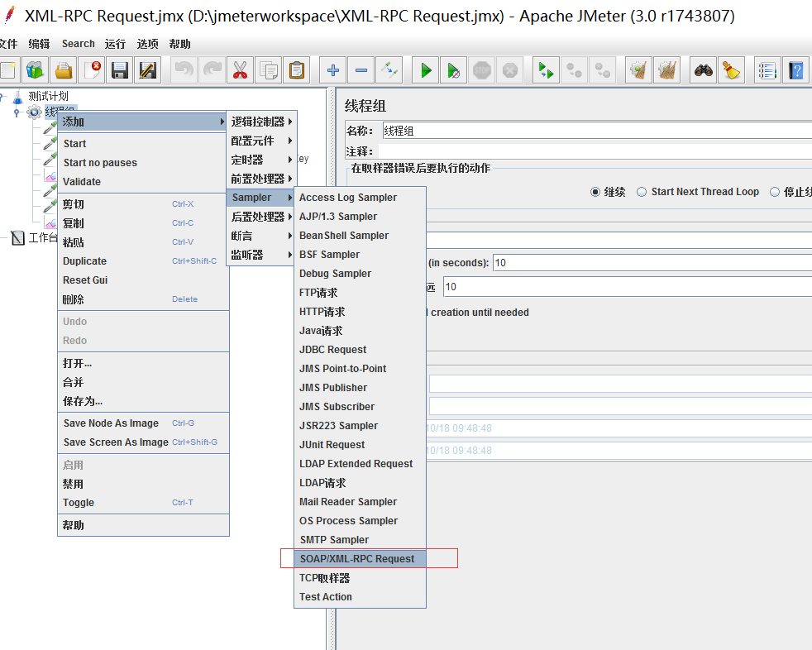Screen dimensions: 812x650
Task: Start the test with green play icon
Action: 426,70
